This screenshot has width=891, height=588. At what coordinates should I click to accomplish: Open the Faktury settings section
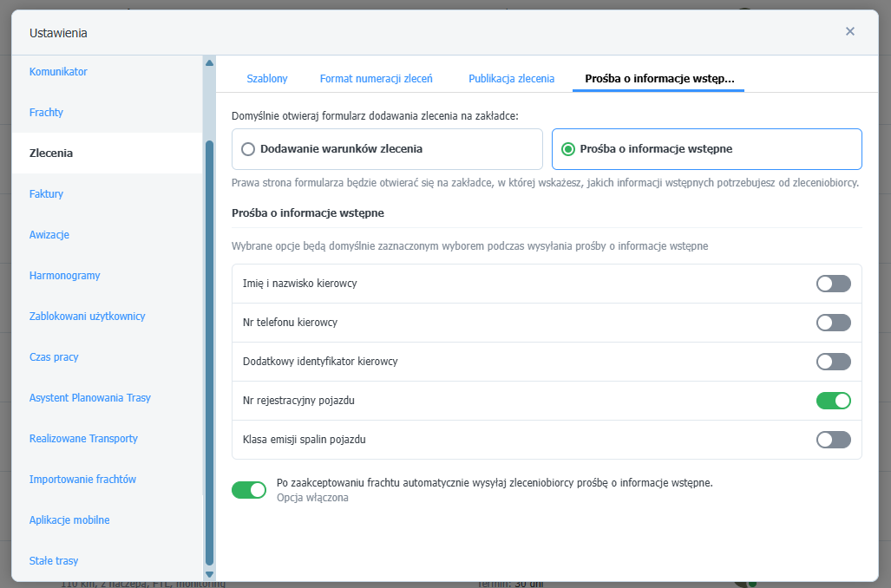[x=46, y=194]
